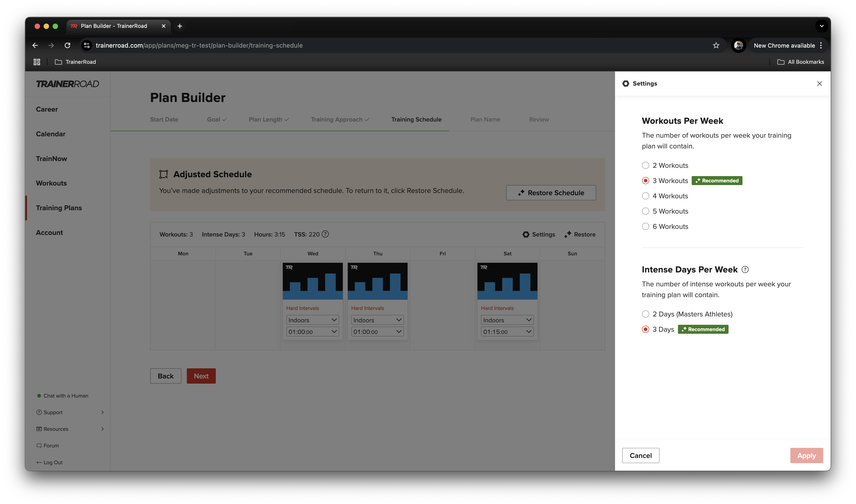Click the red Next button
Image resolution: width=856 pixels, height=504 pixels.
tap(201, 376)
